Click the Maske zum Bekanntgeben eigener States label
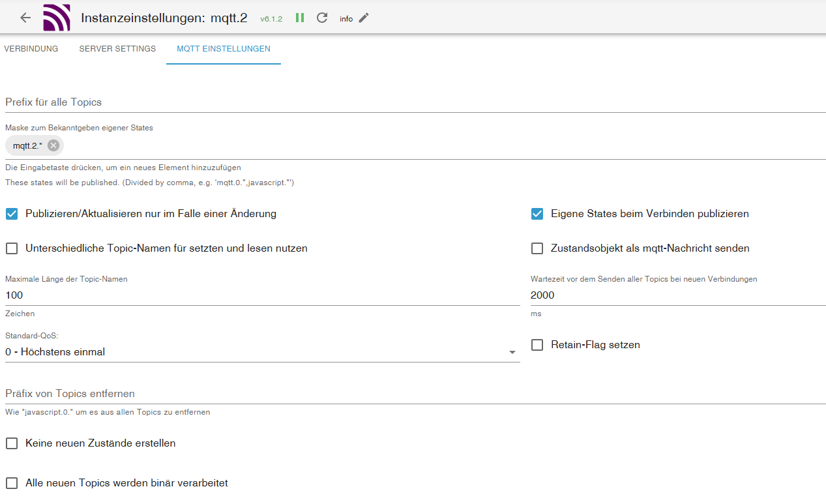The image size is (826, 504). point(79,128)
